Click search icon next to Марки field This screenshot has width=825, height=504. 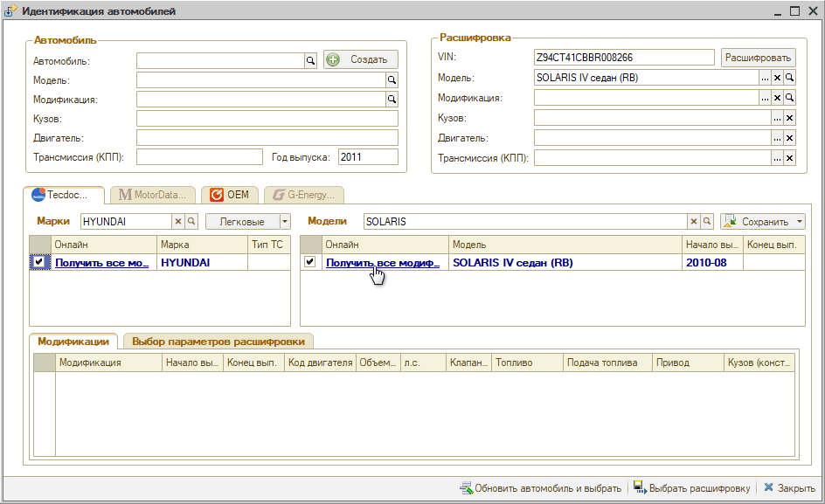[191, 222]
